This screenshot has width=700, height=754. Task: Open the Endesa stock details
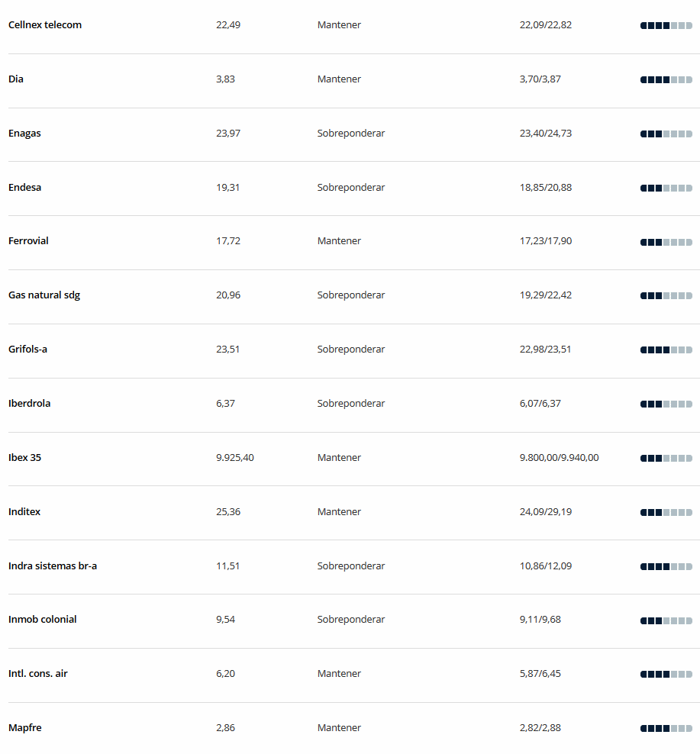[24, 187]
